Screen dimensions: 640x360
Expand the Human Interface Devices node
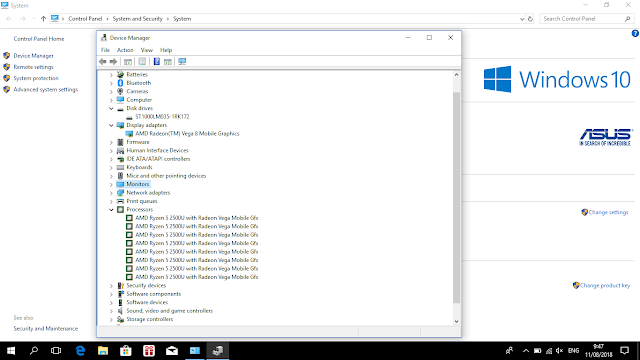click(x=111, y=151)
